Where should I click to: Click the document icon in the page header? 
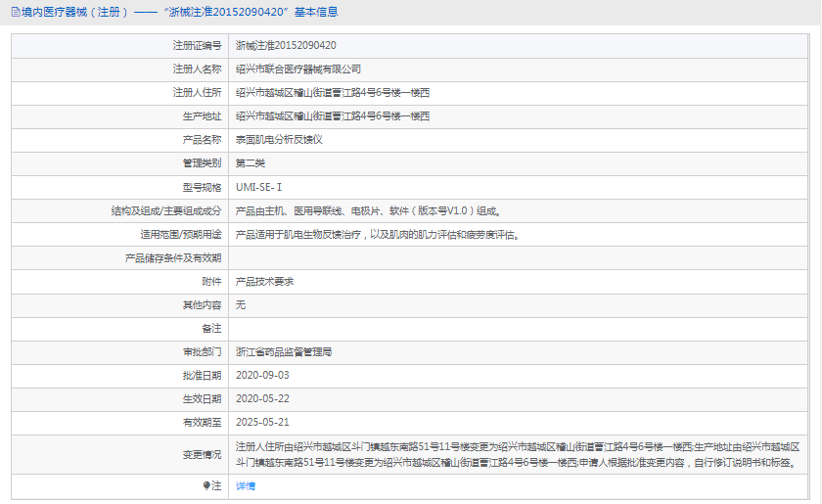coord(16,12)
